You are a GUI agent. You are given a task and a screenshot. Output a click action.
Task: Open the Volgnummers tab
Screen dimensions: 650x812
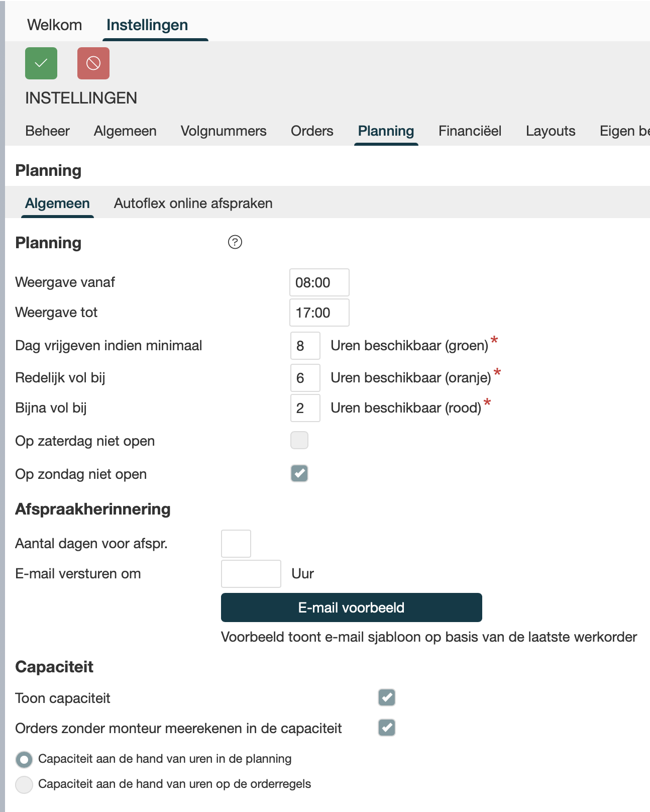coord(224,131)
